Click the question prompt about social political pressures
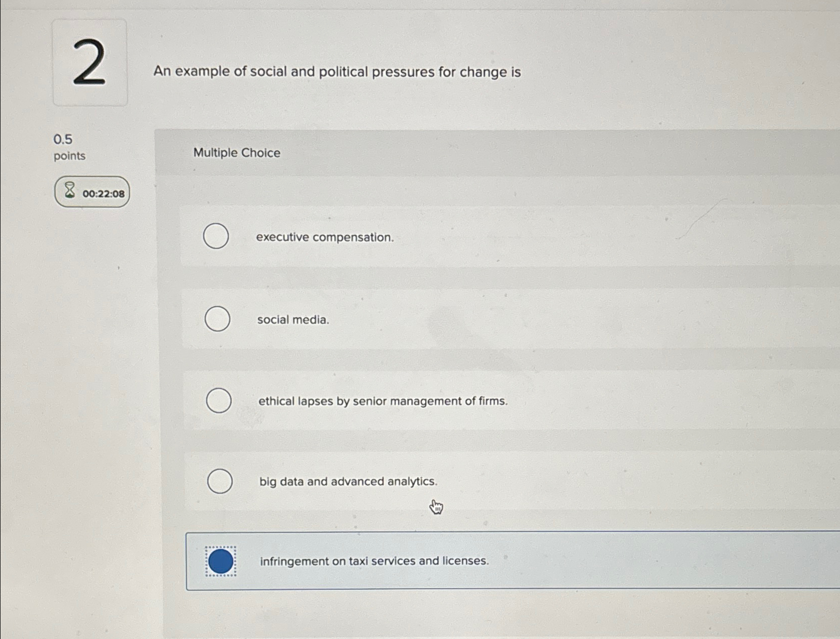This screenshot has width=840, height=639. tap(337, 72)
